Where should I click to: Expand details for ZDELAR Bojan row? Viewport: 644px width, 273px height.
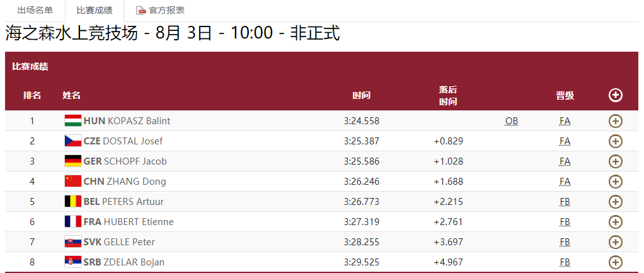616,262
